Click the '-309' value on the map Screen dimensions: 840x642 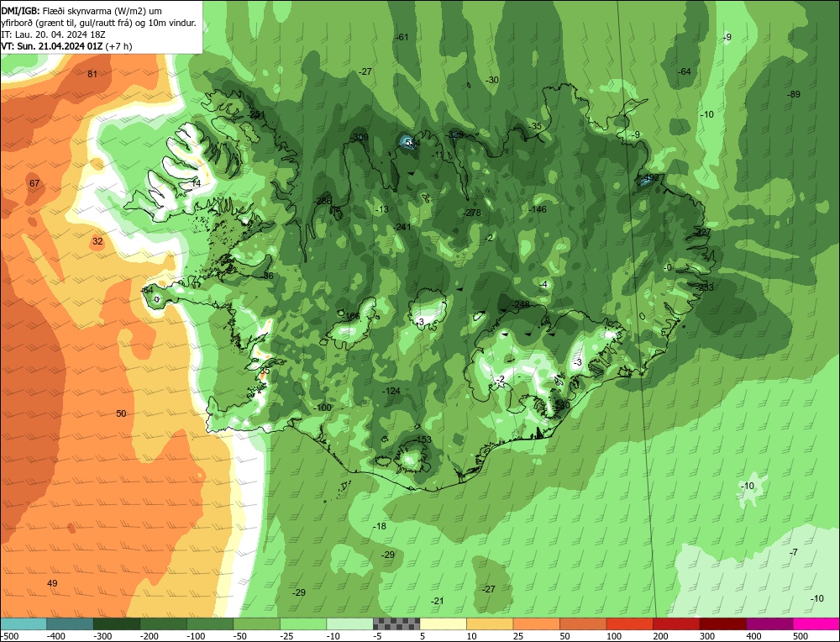tap(359, 137)
